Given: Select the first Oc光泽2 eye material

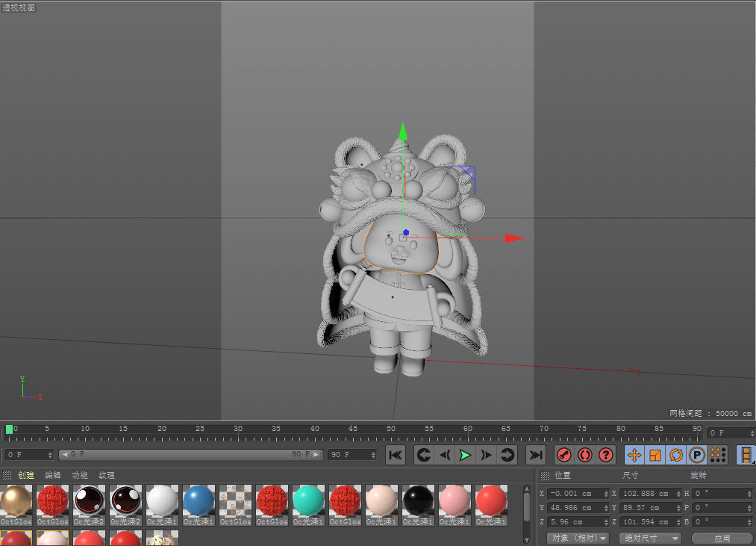Looking at the screenshot, I should click(x=90, y=505).
